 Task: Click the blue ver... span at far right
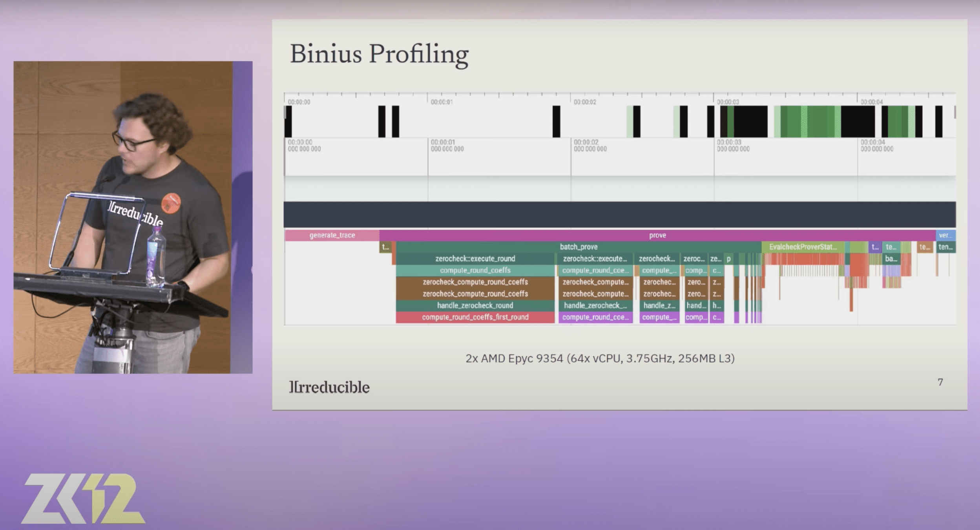coord(945,235)
